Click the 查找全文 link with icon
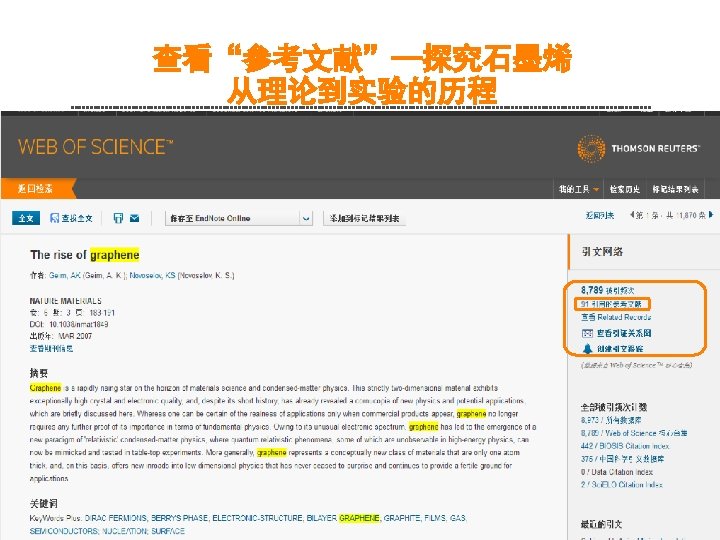The width and height of the screenshot is (720, 540). tap(71, 218)
